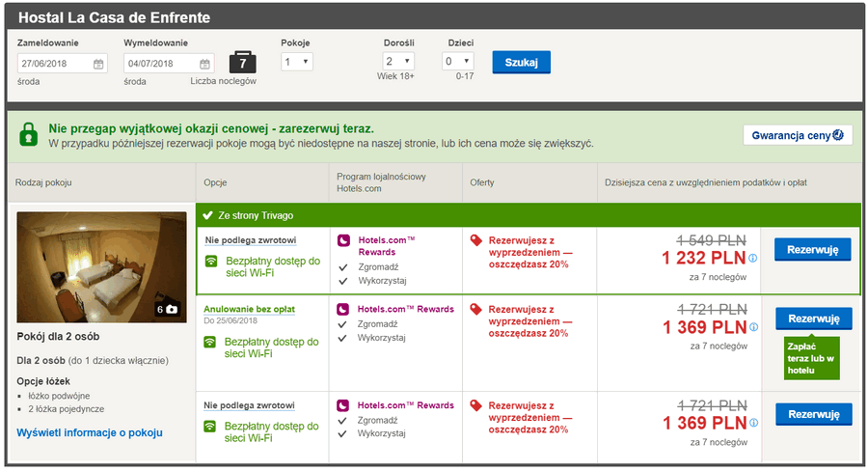868x471 pixels.
Task: Click the green padlock icon
Action: pos(29,135)
